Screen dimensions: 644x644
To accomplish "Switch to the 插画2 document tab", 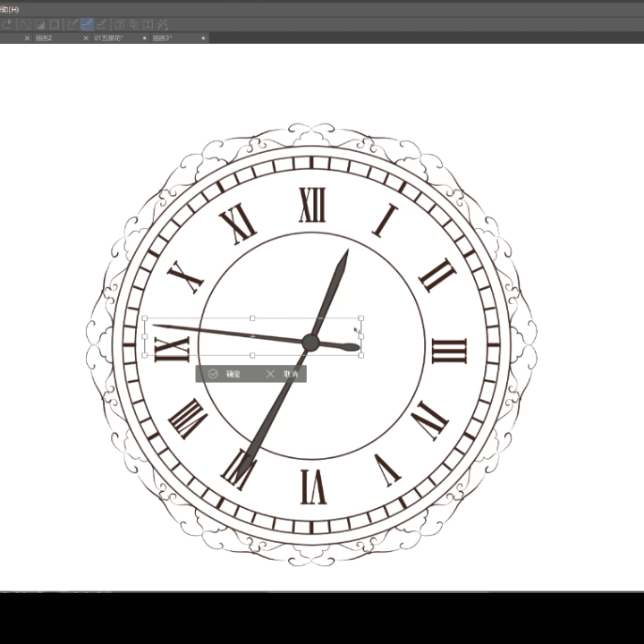I will pyautogui.click(x=44, y=38).
